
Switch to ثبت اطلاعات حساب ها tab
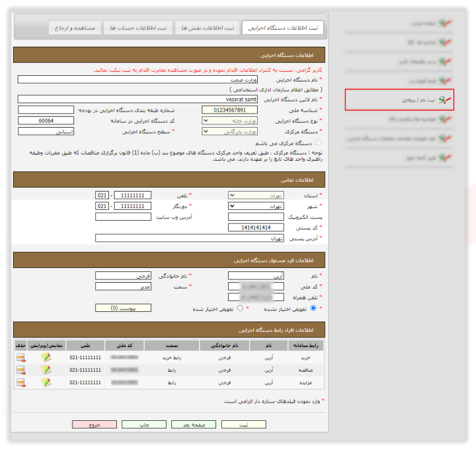tap(138, 27)
